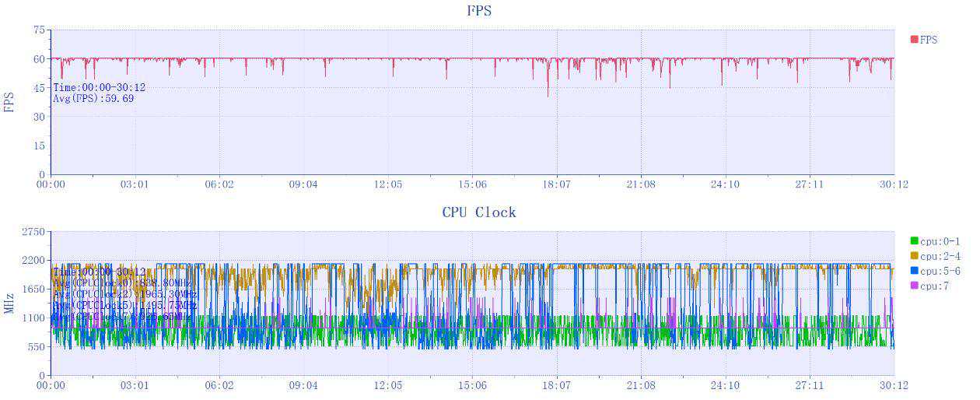The width and height of the screenshot is (980, 400).
Task: Select the FPS chart title
Action: pyautogui.click(x=478, y=11)
